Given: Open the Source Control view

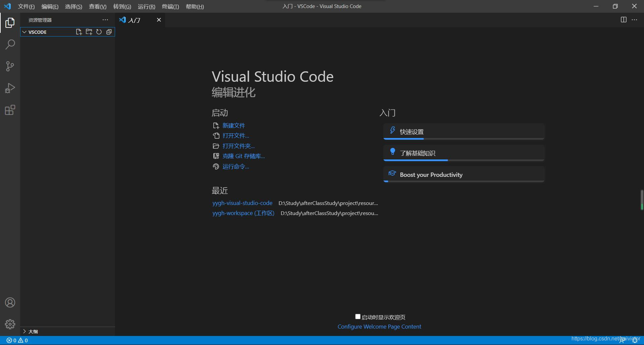Looking at the screenshot, I should click(10, 66).
